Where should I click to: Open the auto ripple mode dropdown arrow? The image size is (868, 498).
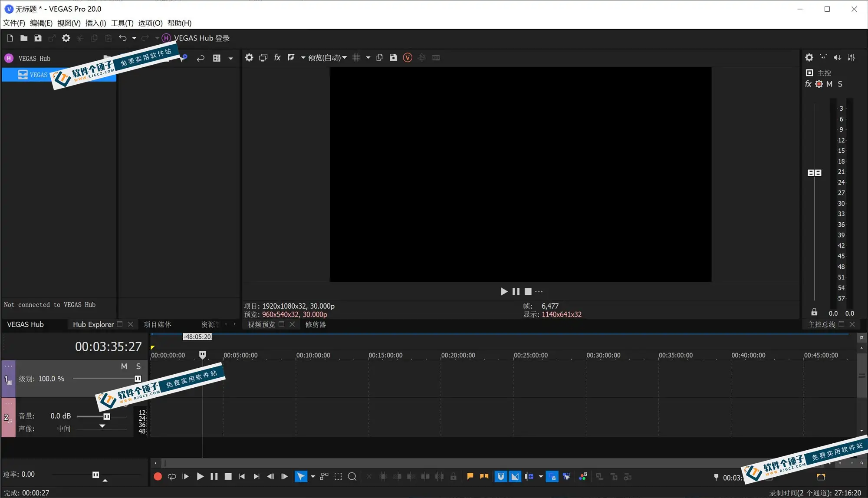541,477
